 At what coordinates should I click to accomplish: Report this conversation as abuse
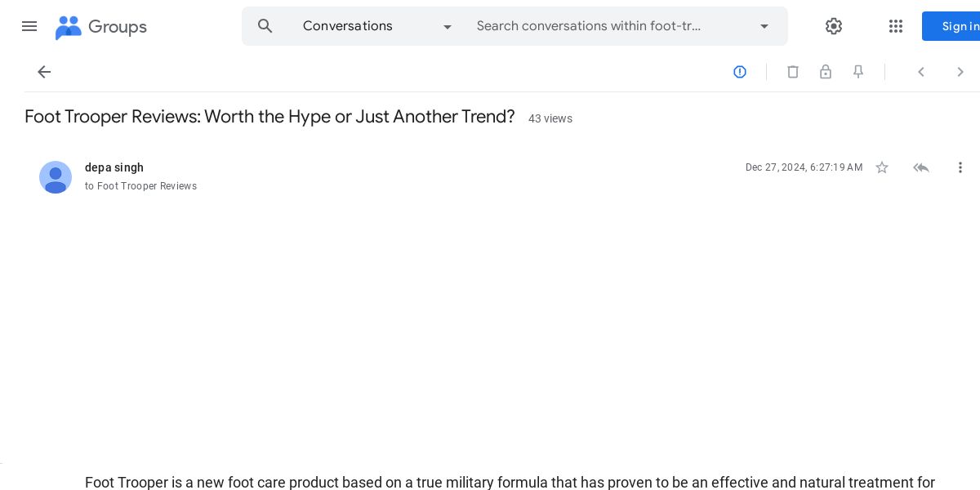(740, 72)
